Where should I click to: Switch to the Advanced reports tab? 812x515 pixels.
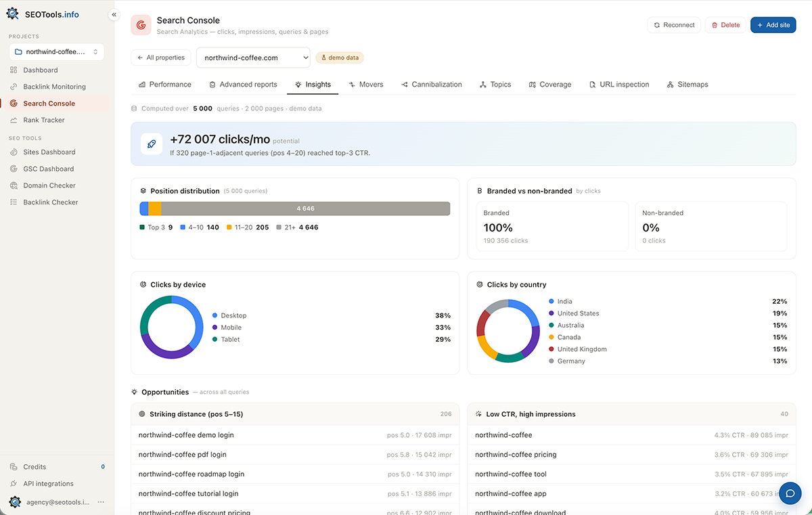pos(243,85)
